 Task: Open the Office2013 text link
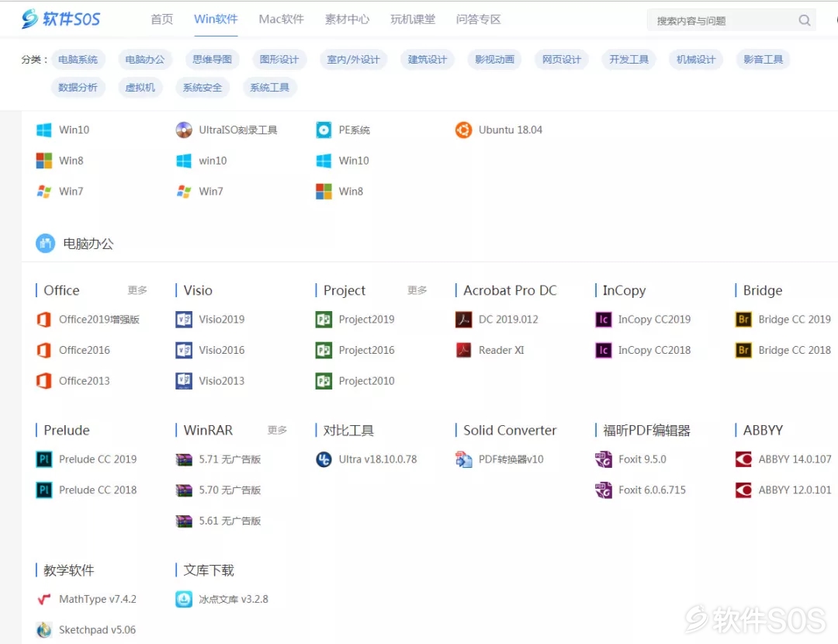(x=85, y=381)
